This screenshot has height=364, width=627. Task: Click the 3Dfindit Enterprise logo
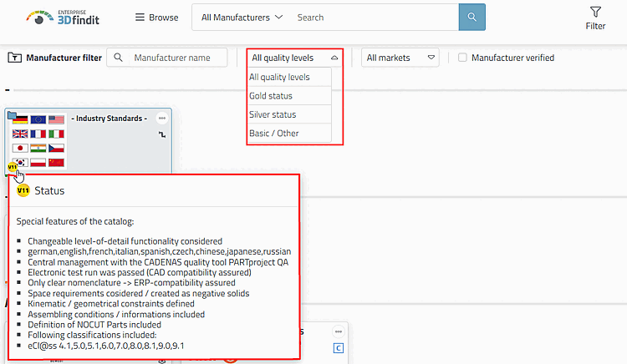(63, 18)
